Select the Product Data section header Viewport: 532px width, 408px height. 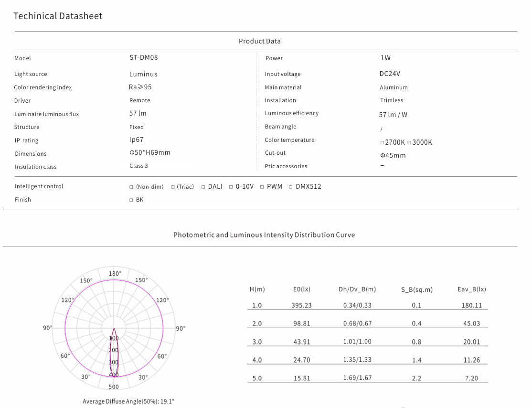click(x=259, y=41)
